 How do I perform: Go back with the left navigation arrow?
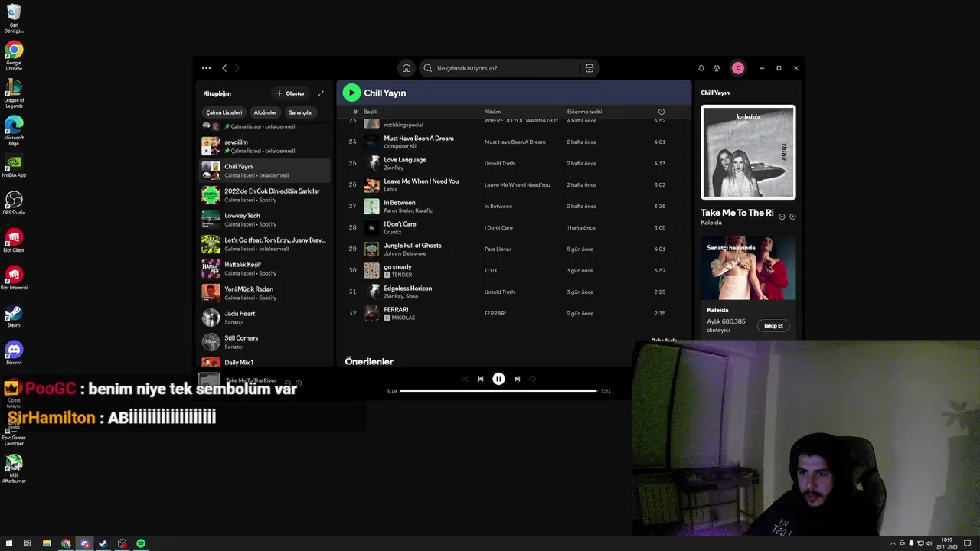[224, 68]
